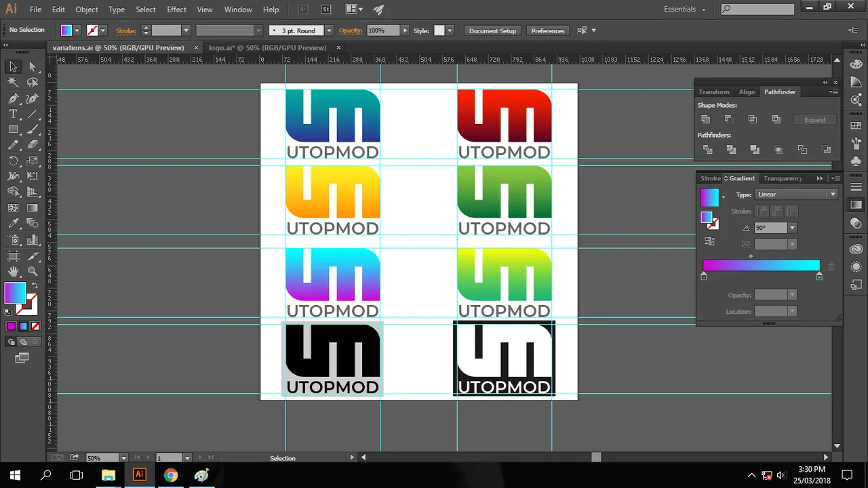Image resolution: width=868 pixels, height=488 pixels.
Task: Click the left magenta gradient stop
Action: click(703, 276)
